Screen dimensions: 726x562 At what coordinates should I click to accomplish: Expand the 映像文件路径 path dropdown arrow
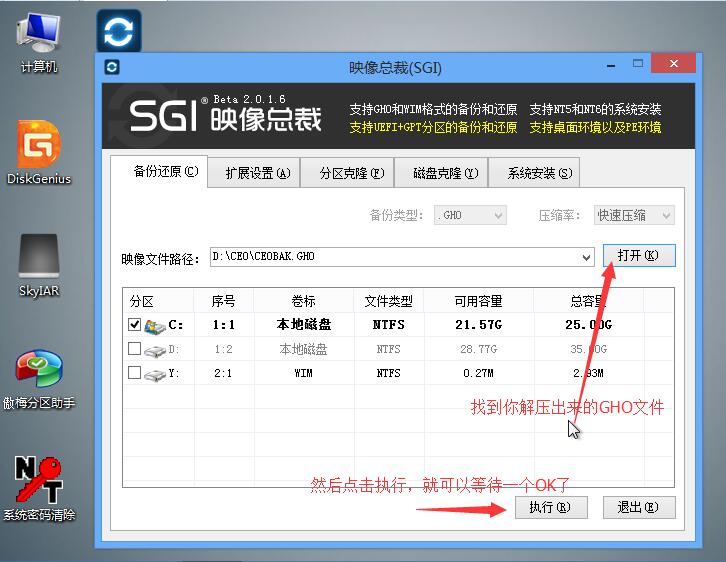click(586, 257)
